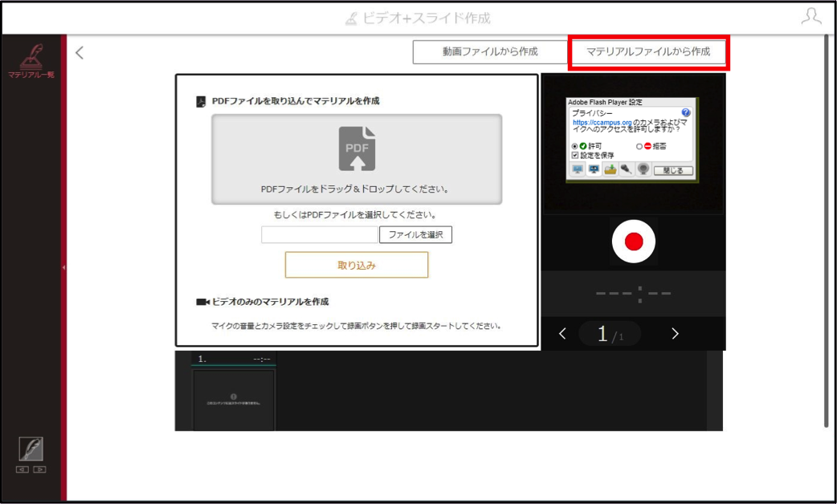837x504 pixels.
Task: Click the left arrow button under feather icon
Action: (22, 469)
